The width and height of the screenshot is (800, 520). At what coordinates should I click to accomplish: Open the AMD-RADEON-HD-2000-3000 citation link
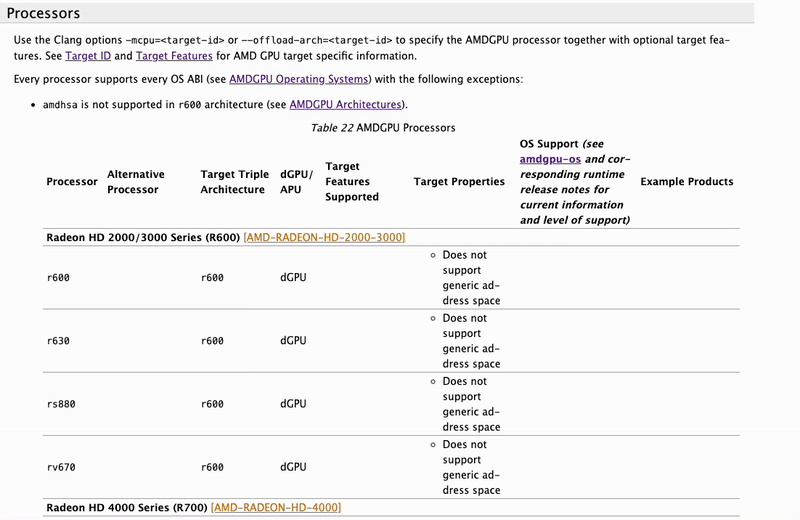tap(324, 238)
